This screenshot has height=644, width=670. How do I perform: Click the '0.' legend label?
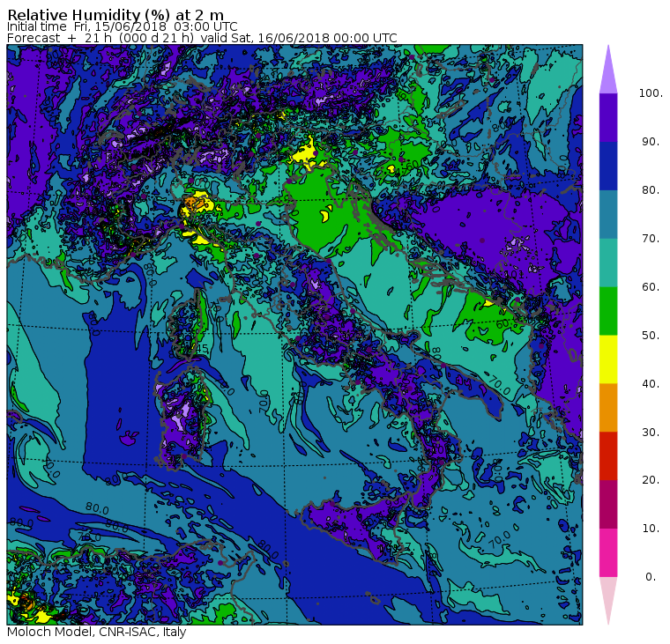pyautogui.click(x=651, y=577)
